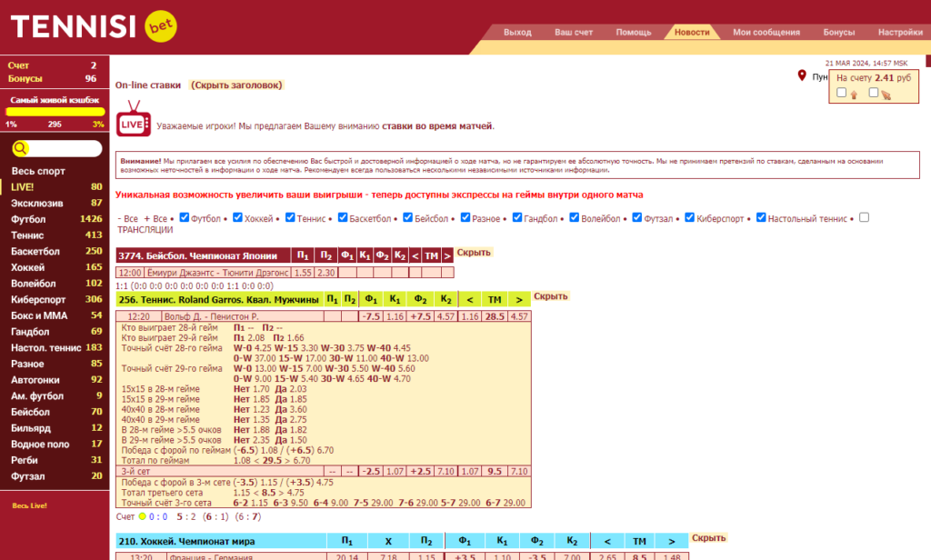Uncheck the Футбол filter checkbox

pos(184,217)
